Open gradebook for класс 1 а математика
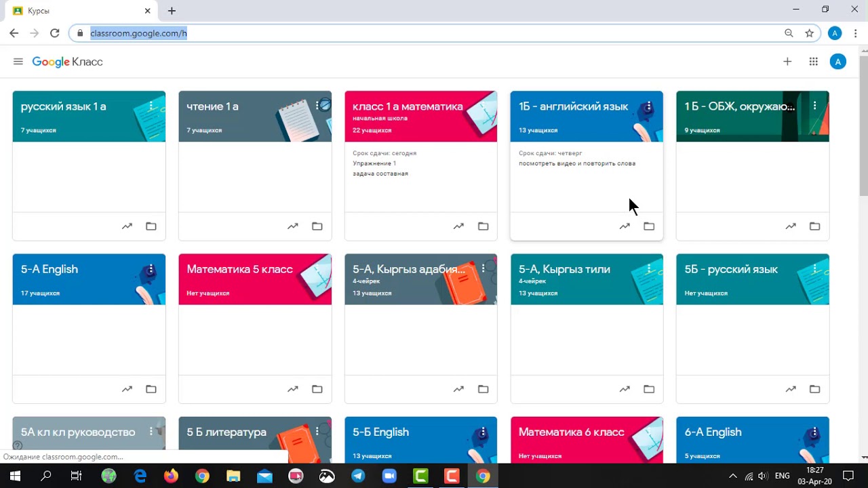Viewport: 868px width, 488px height. (x=458, y=226)
